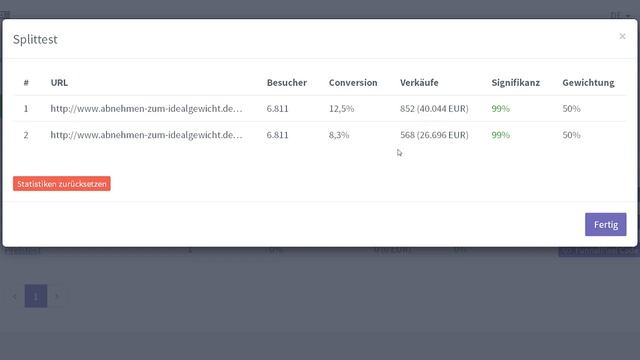
Task: Click the 50% weighting in row 1
Action: 571,109
